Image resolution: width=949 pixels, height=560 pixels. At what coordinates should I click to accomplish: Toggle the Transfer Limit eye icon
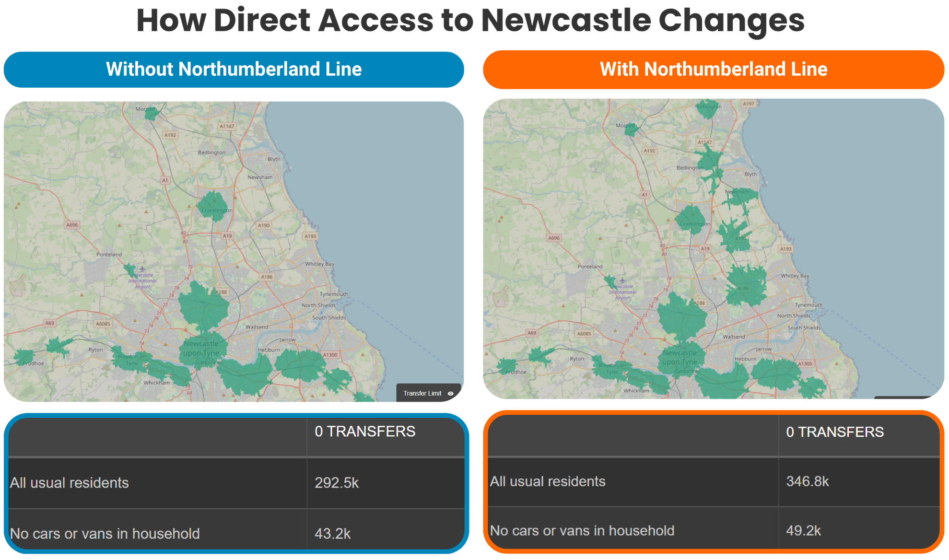(x=451, y=394)
